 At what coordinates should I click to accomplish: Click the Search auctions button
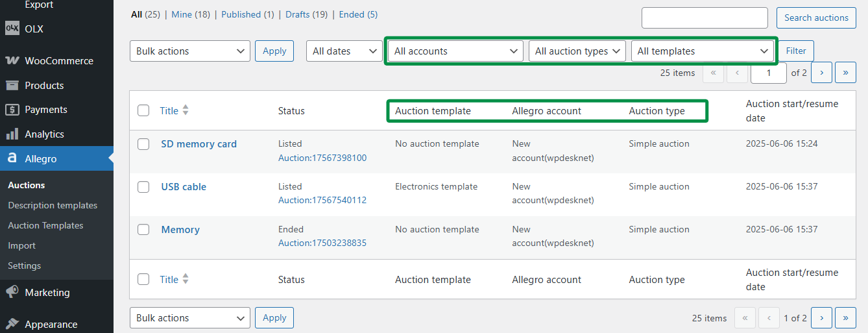pyautogui.click(x=816, y=18)
